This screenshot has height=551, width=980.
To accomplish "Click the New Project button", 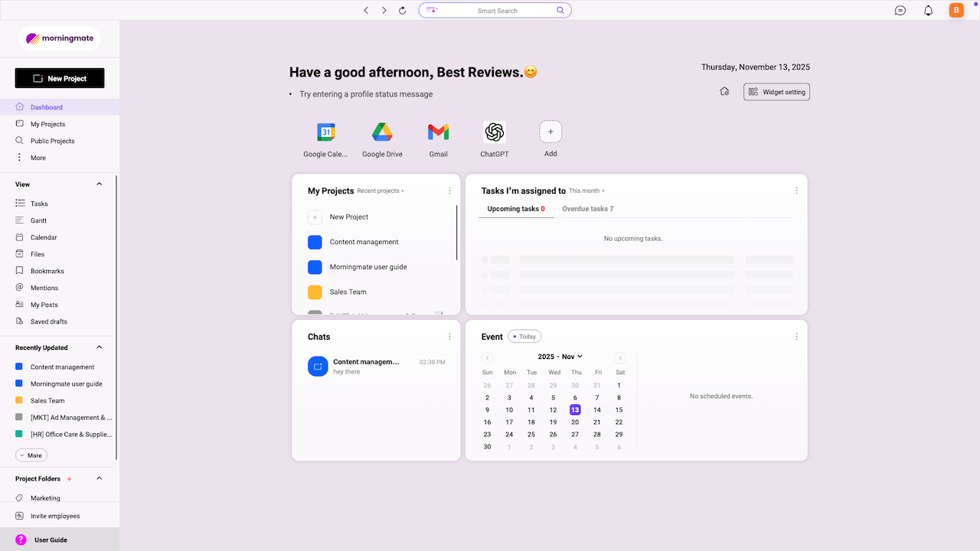I will (x=59, y=78).
